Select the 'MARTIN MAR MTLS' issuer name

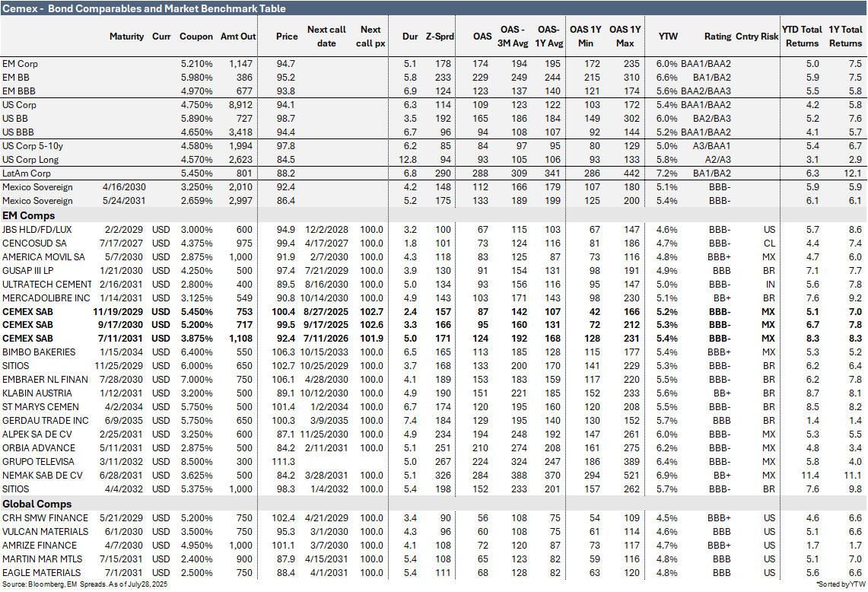[x=42, y=559]
